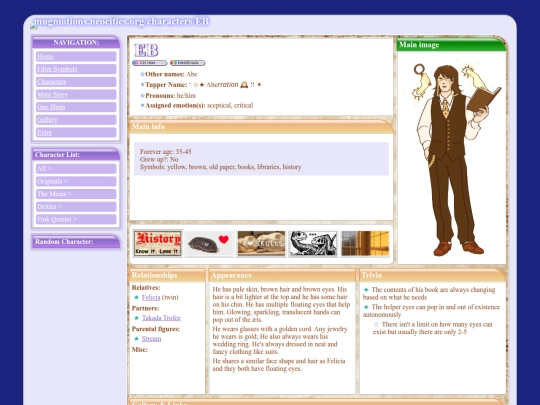Click the 'History Know it Love it' stamp
Screen dimensions: 540x405
coord(157,243)
